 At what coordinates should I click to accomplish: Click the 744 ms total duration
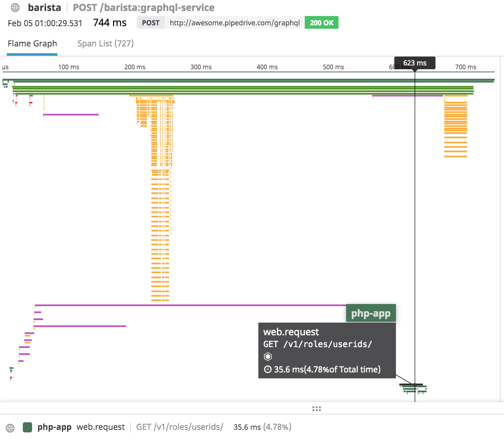110,22
